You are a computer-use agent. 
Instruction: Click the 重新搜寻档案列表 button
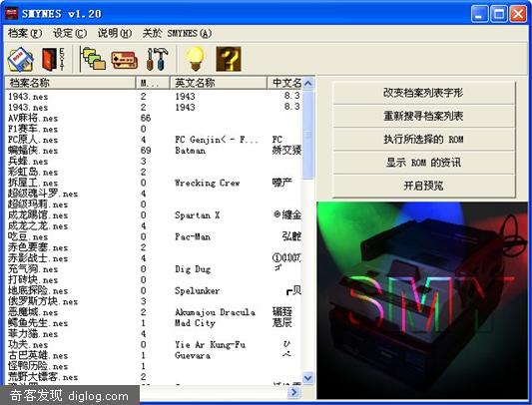423,116
